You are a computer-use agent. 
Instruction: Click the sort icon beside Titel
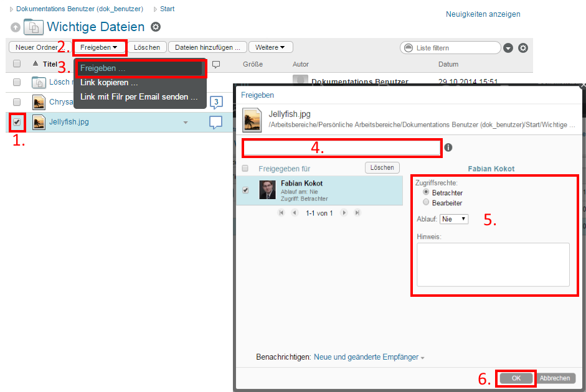[35, 63]
